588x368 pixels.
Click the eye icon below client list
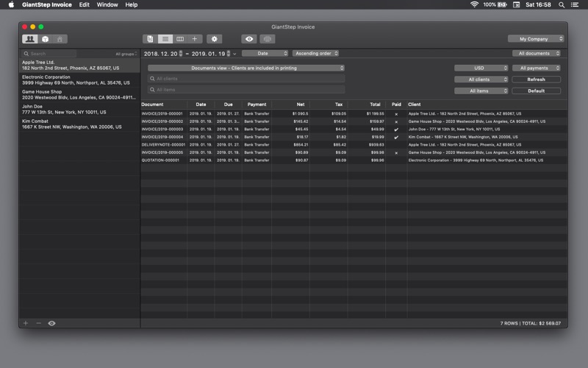click(x=51, y=323)
